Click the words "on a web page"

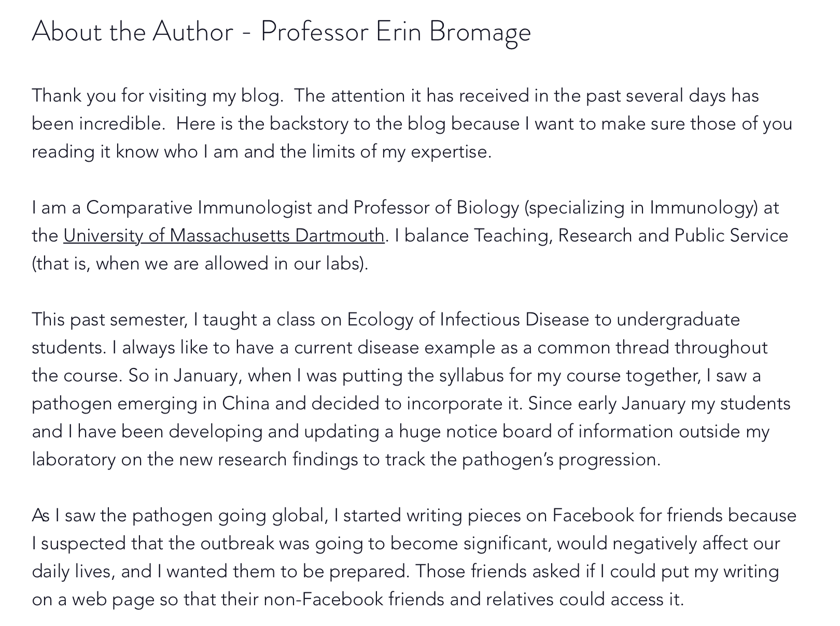(93, 599)
